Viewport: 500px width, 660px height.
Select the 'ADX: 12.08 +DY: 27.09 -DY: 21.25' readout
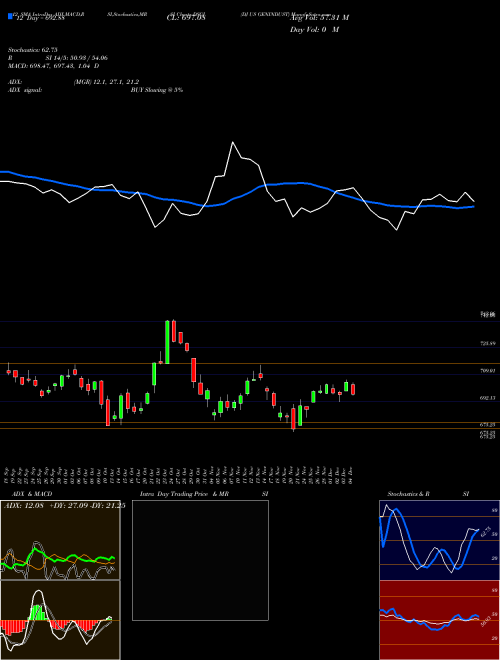tap(64, 506)
